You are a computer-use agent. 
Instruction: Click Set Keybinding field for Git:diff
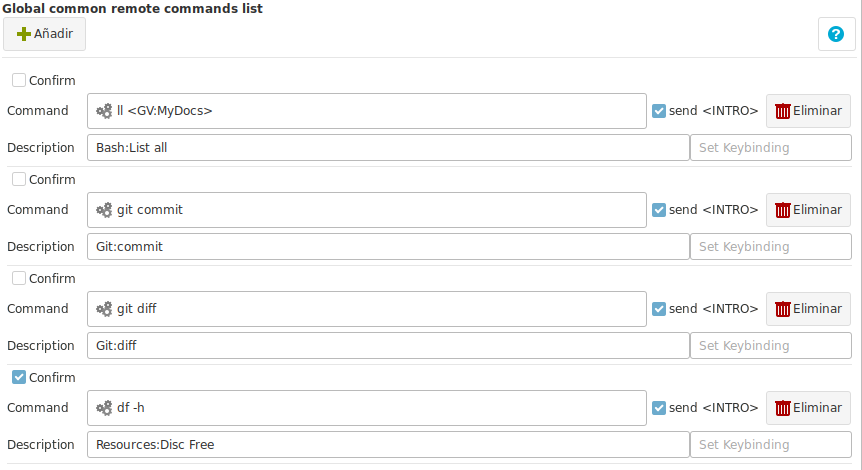(771, 346)
